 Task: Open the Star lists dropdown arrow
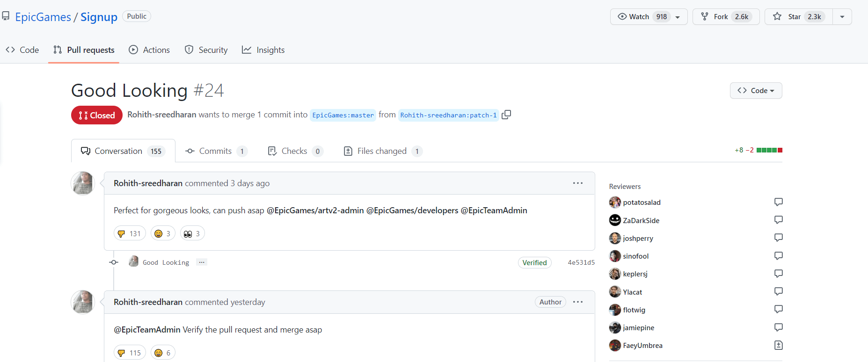click(842, 17)
